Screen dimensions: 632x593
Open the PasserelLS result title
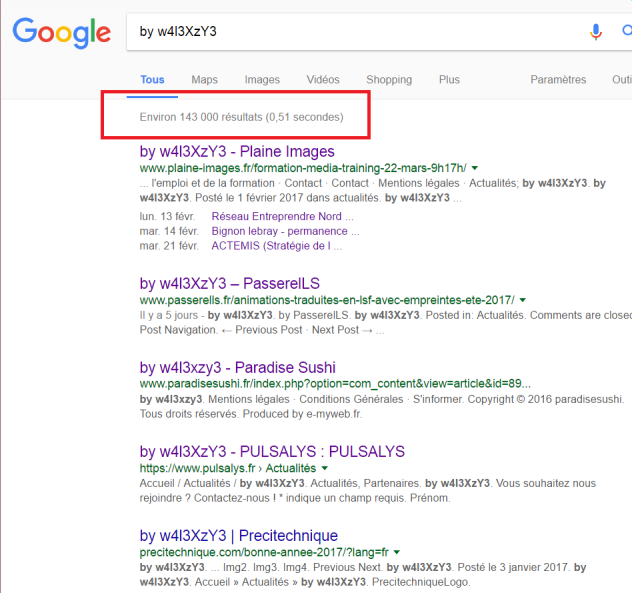click(x=229, y=284)
